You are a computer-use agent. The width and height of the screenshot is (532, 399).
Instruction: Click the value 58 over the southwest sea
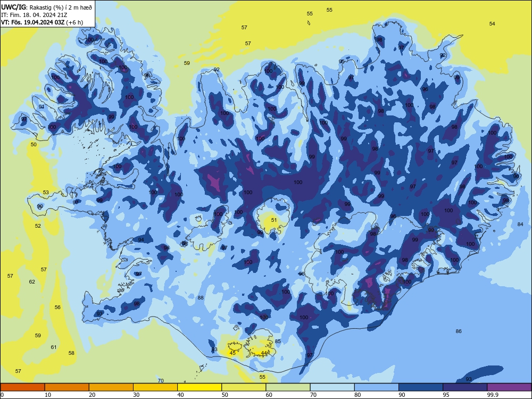(x=71, y=353)
